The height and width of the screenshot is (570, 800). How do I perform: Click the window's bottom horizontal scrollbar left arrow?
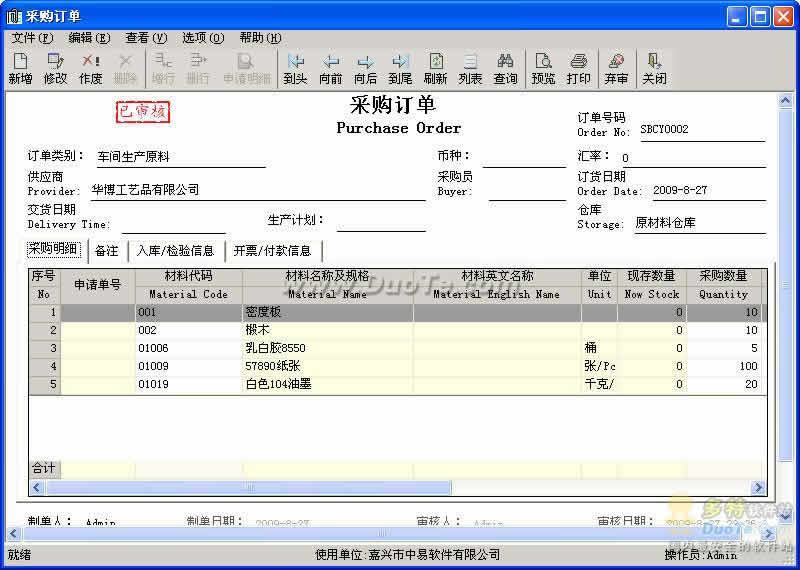[14, 534]
